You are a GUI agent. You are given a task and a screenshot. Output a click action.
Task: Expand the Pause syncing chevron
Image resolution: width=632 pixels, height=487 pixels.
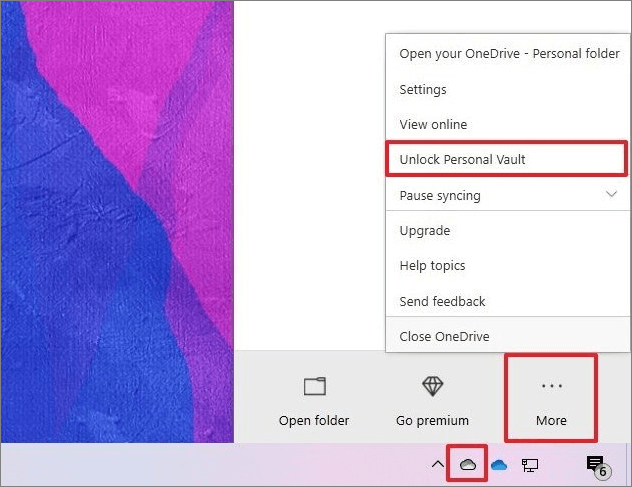[x=611, y=194]
